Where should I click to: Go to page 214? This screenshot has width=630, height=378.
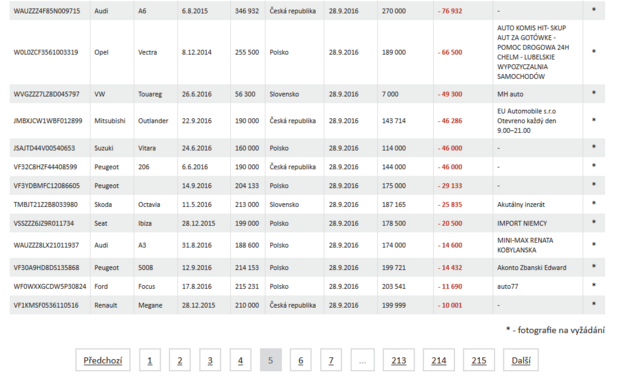click(x=439, y=360)
